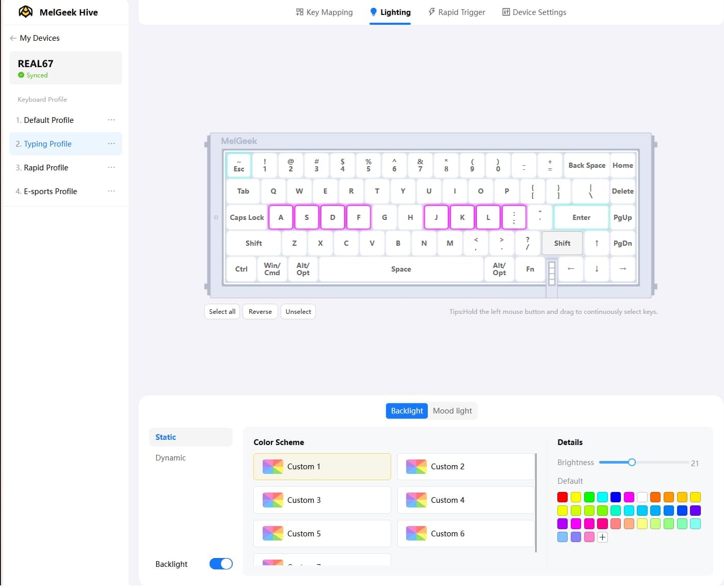Click the Custom 2 color scheme icon

point(416,467)
